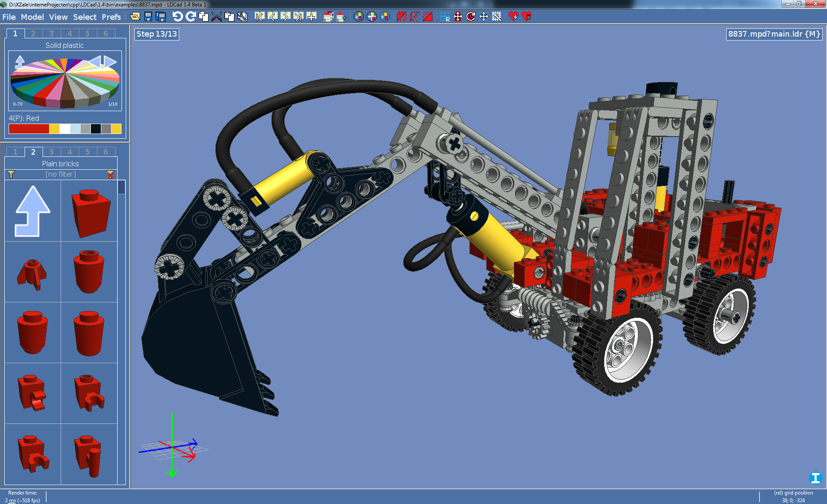The width and height of the screenshot is (827, 504).
Task: Cut the selection with the scissors icon
Action: 217,17
